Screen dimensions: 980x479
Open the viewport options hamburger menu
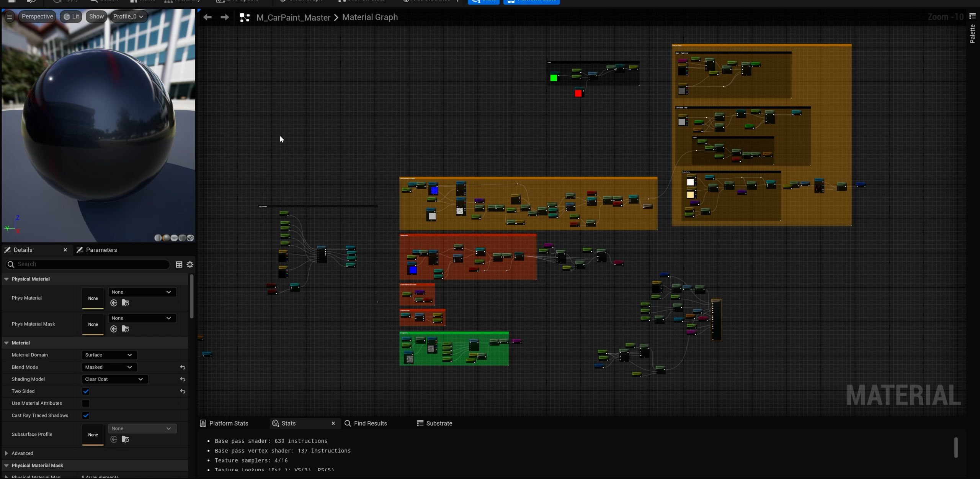tap(10, 16)
